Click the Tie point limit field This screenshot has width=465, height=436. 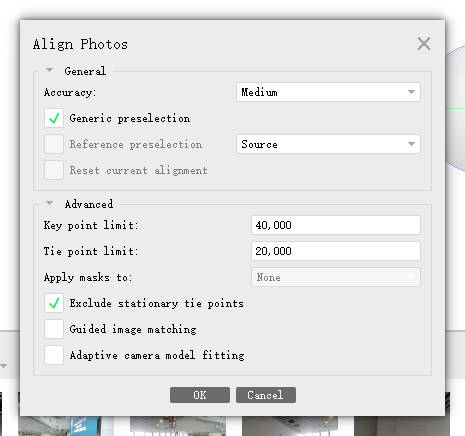pyautogui.click(x=336, y=251)
